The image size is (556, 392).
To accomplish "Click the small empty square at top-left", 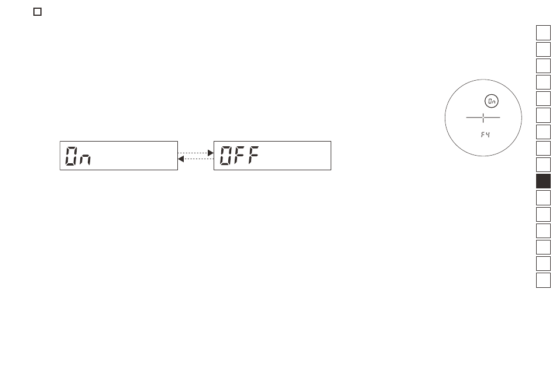I will tap(37, 12).
